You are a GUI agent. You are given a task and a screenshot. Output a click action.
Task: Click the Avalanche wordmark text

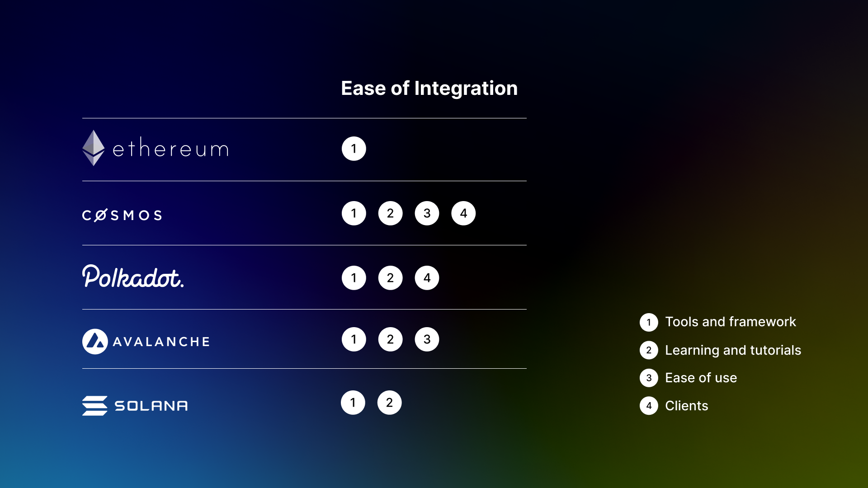[x=161, y=342]
